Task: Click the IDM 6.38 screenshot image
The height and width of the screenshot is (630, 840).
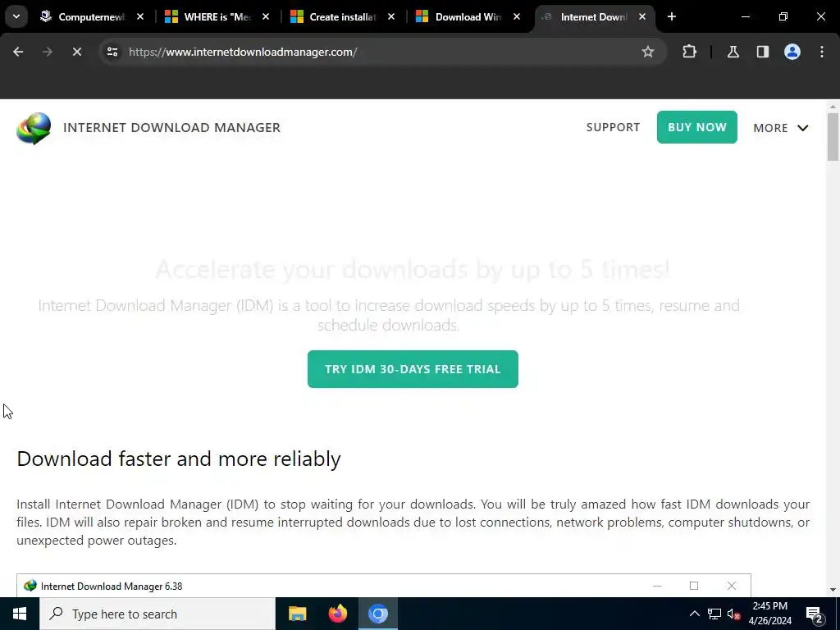Action: [384, 586]
